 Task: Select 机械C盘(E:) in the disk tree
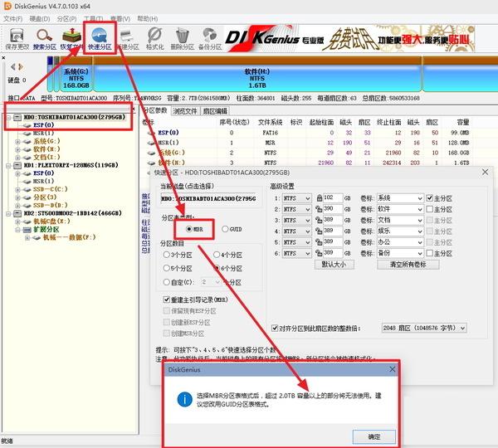pos(51,222)
